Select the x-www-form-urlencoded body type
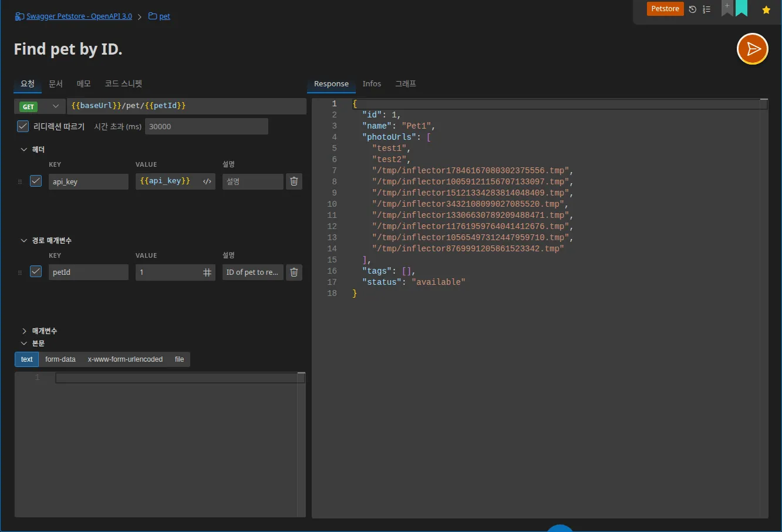Viewport: 782px width, 532px height. [x=125, y=359]
